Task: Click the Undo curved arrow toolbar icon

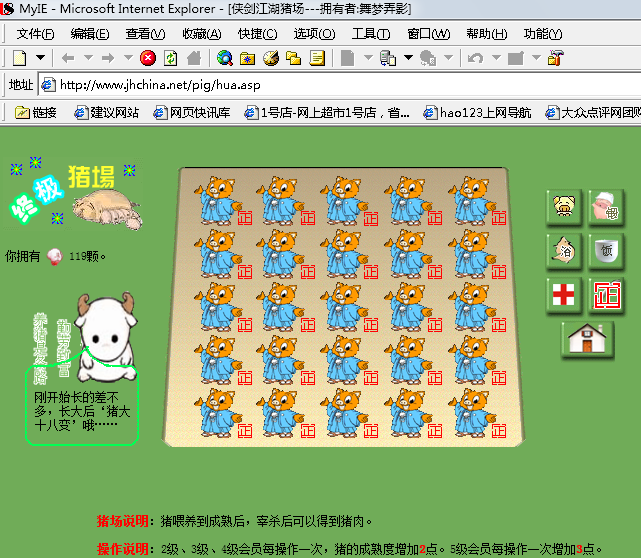Action: pyautogui.click(x=475, y=58)
